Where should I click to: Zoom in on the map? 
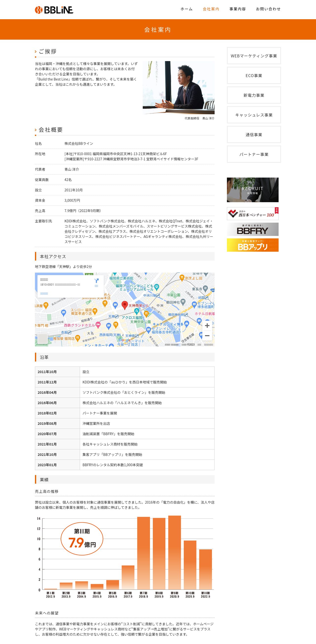tap(207, 326)
